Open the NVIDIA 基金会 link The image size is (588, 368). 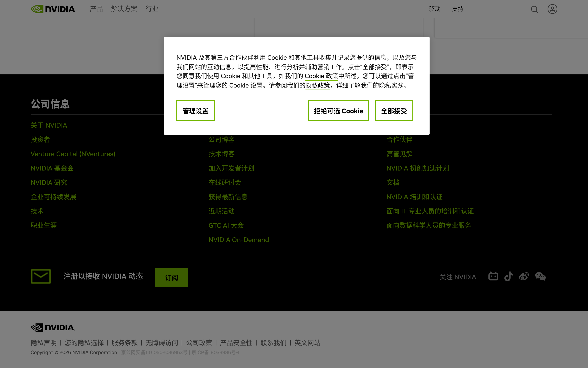[52, 168]
